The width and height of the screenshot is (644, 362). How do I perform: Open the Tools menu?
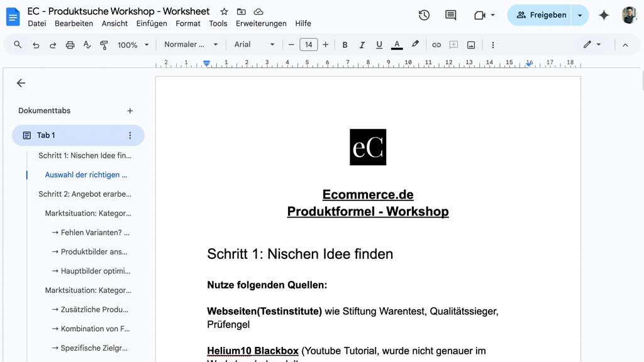[x=218, y=23]
